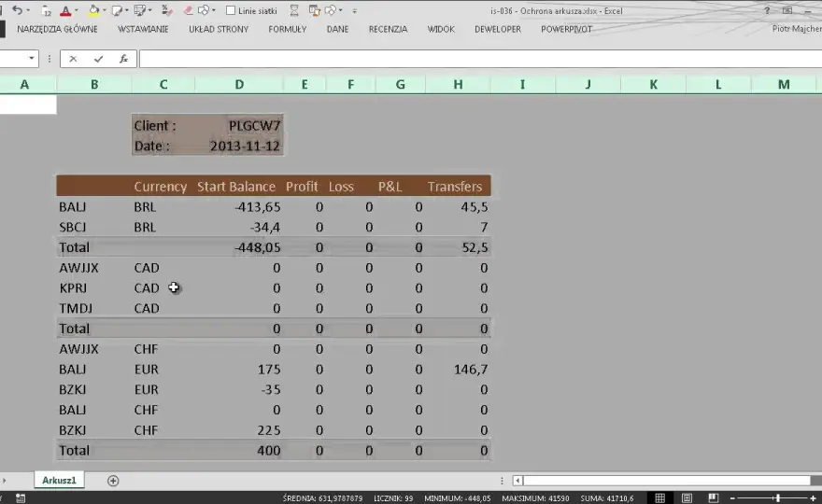
Task: Click the first shapes icon
Action: point(204,10)
